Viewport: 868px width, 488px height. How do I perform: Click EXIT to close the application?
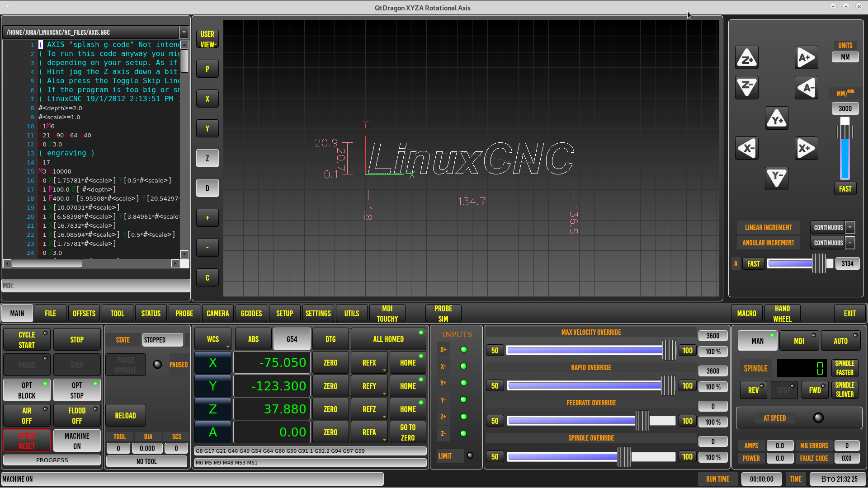(850, 314)
